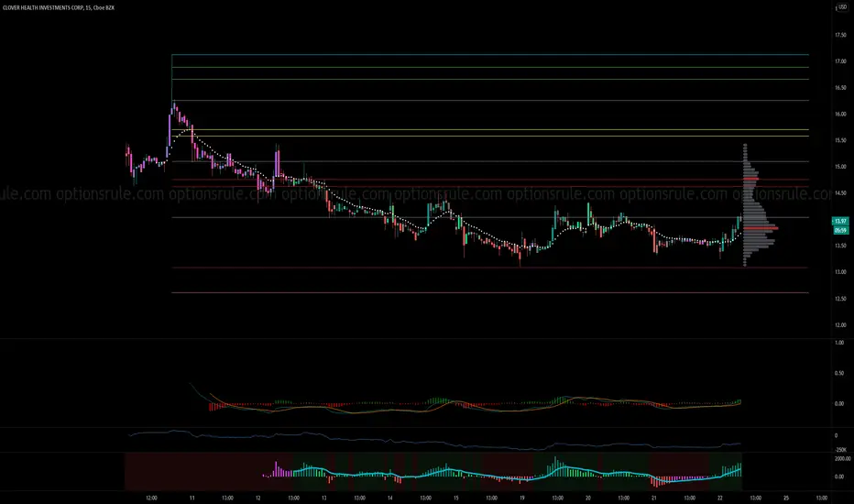Click the 15.00 price axis label

click(x=840, y=167)
